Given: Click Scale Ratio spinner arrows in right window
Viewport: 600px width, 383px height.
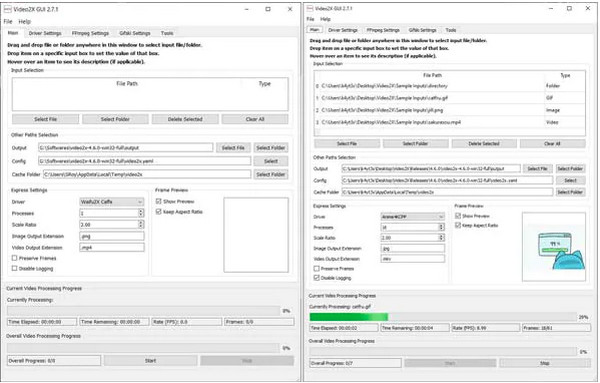Looking at the screenshot, I should [x=441, y=238].
